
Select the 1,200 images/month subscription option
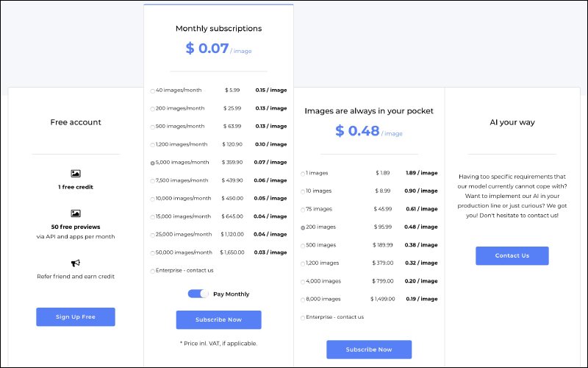click(x=153, y=145)
